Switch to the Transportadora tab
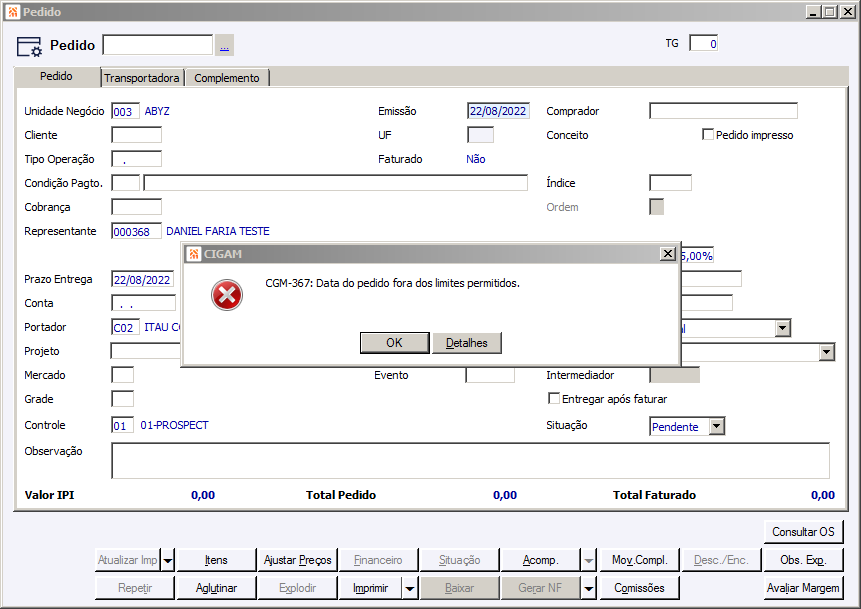 [142, 78]
